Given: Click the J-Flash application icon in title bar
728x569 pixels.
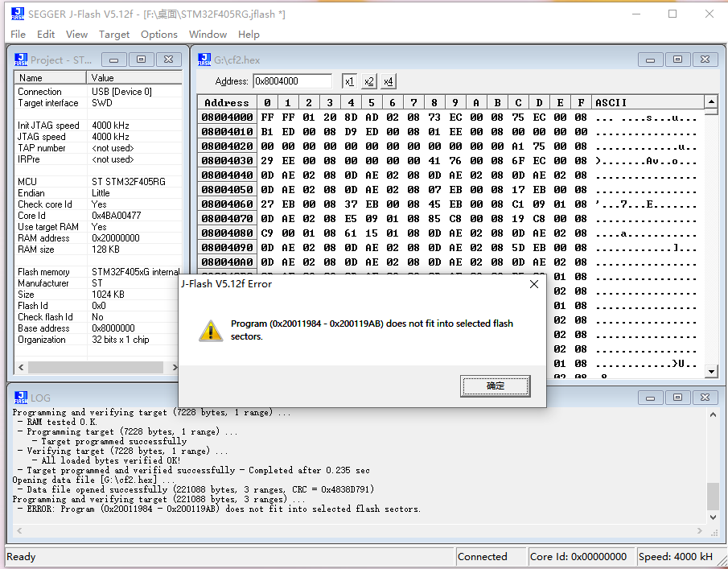Looking at the screenshot, I should (15, 14).
